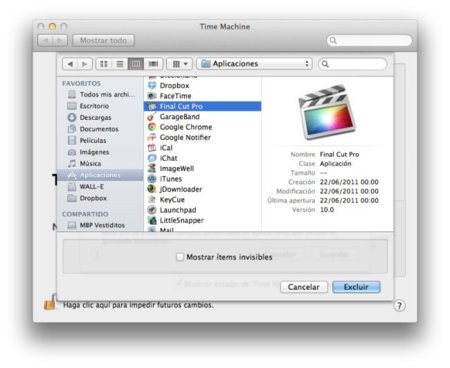Screen dimensions: 450x368
Task: Click the System Preferences search field
Action: [x=369, y=40]
